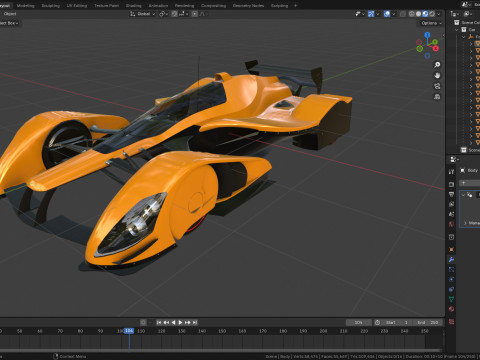Switch to the Modeling workspace tab
This screenshot has width=480, height=360.
[x=25, y=6]
